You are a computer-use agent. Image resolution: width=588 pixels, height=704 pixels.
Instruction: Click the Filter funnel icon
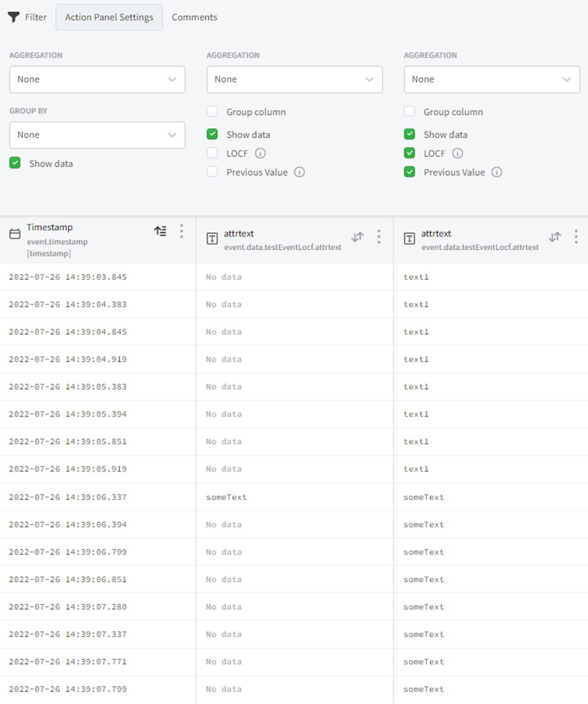pyautogui.click(x=14, y=17)
